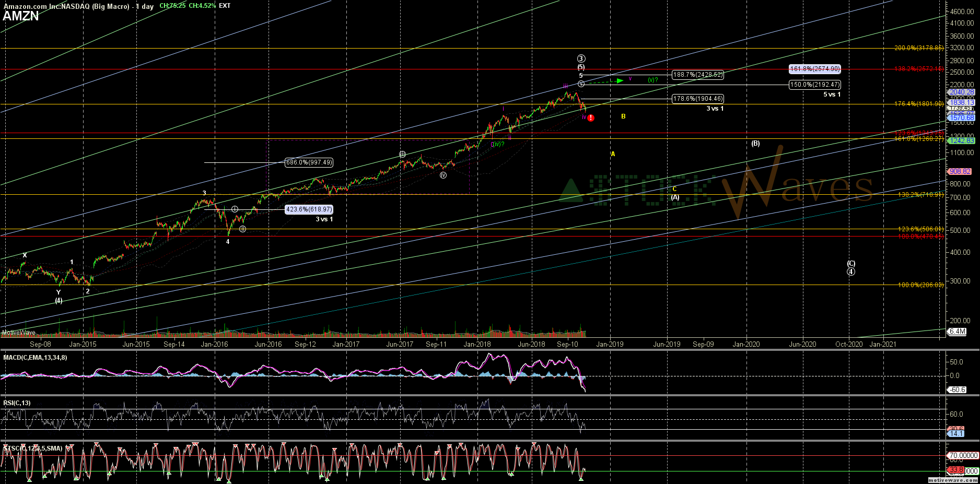Select the Jan-2019 date on time axis

pos(610,344)
